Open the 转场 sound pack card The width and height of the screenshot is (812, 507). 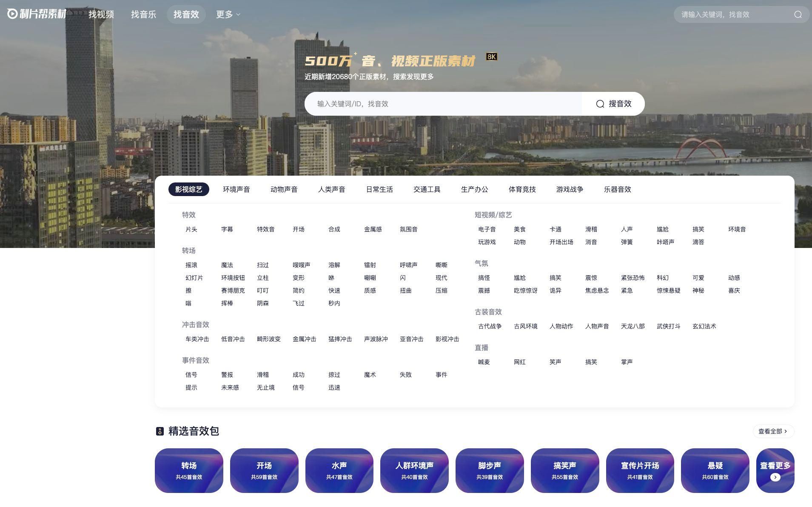pyautogui.click(x=189, y=470)
